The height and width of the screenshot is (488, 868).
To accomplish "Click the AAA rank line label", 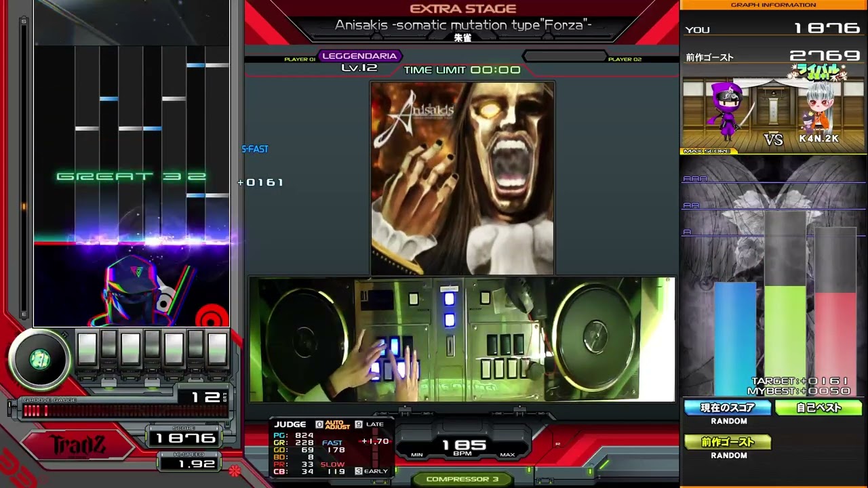I will tap(695, 179).
